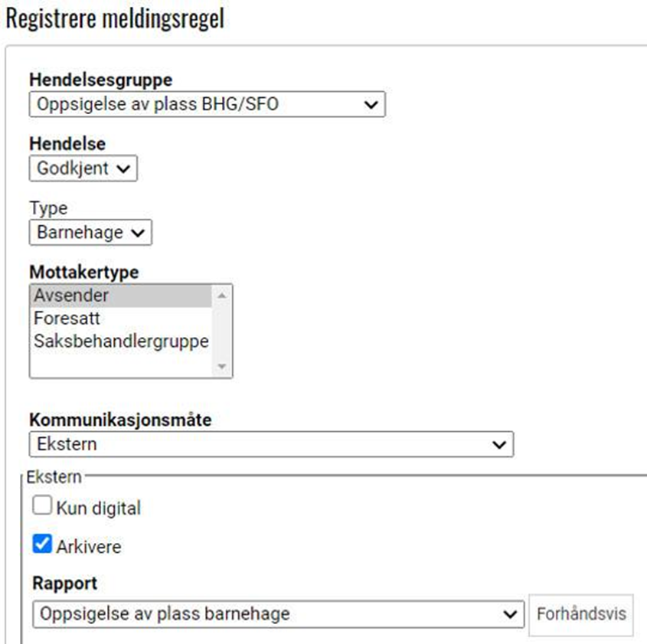
Task: Enable the Kun digital checkbox
Action: click(x=43, y=506)
